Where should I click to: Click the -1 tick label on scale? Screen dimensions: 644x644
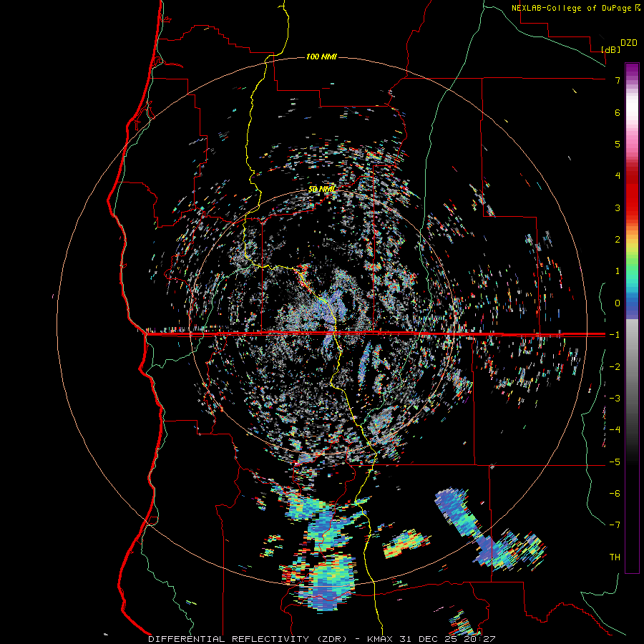point(615,335)
